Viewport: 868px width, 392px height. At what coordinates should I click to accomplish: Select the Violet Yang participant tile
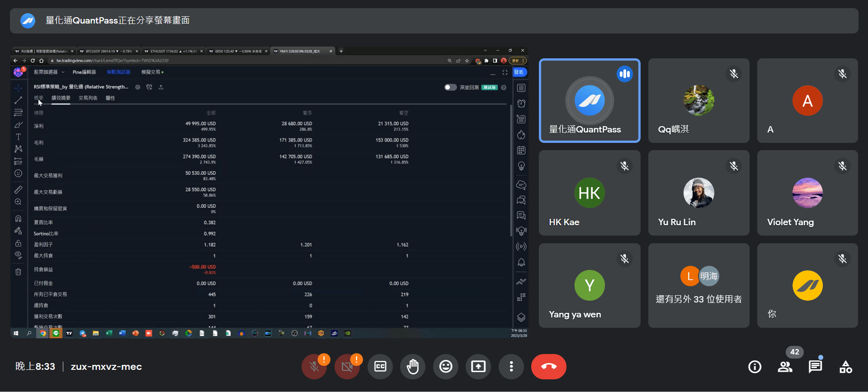(x=807, y=193)
